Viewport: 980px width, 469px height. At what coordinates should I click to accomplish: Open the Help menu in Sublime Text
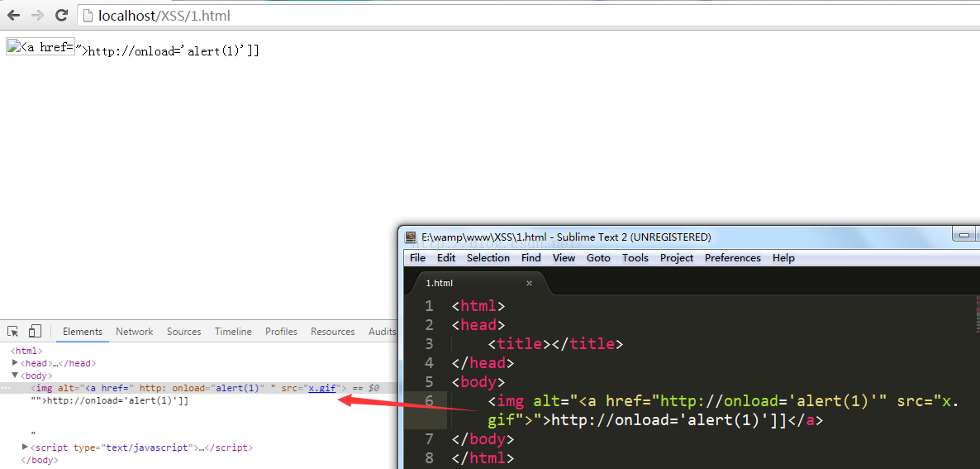click(x=783, y=257)
